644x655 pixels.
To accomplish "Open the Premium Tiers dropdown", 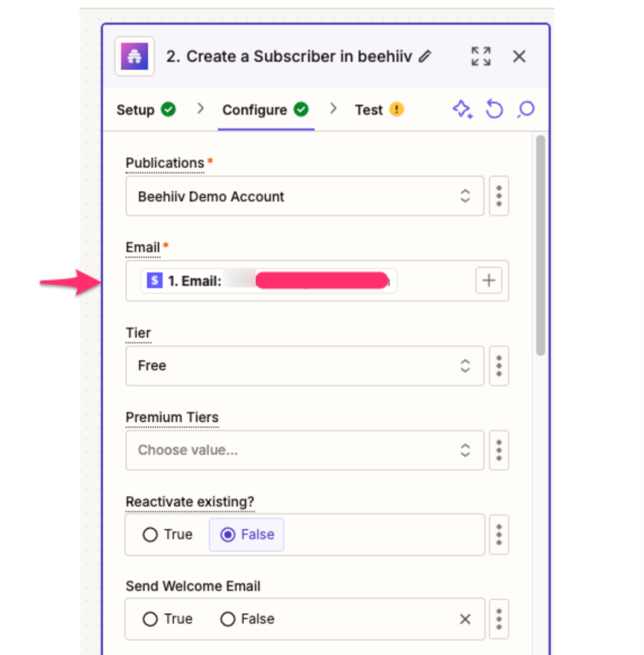I will tap(305, 451).
